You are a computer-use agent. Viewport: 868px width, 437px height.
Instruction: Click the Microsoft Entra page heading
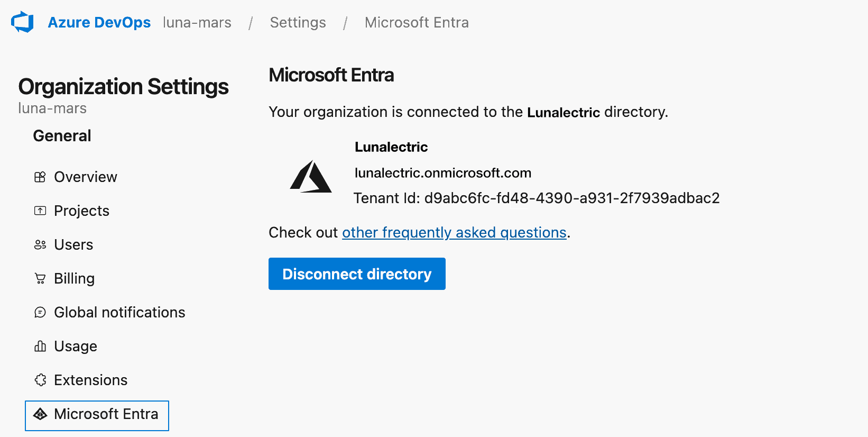pos(331,75)
